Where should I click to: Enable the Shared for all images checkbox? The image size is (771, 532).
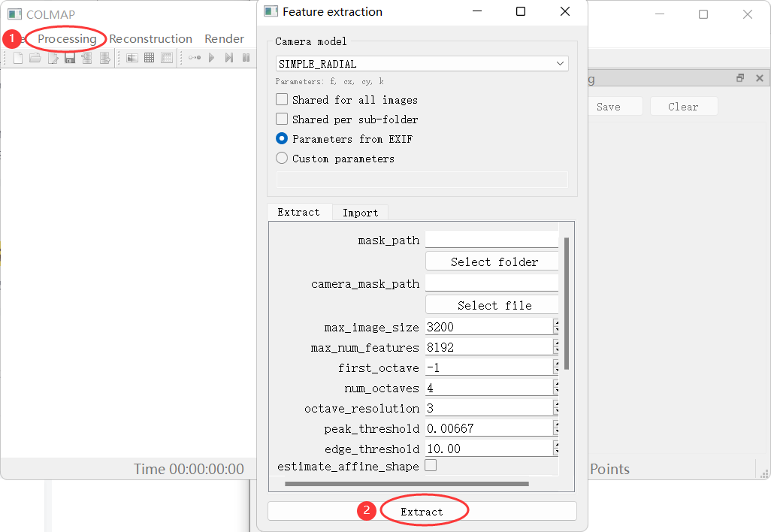tap(282, 99)
